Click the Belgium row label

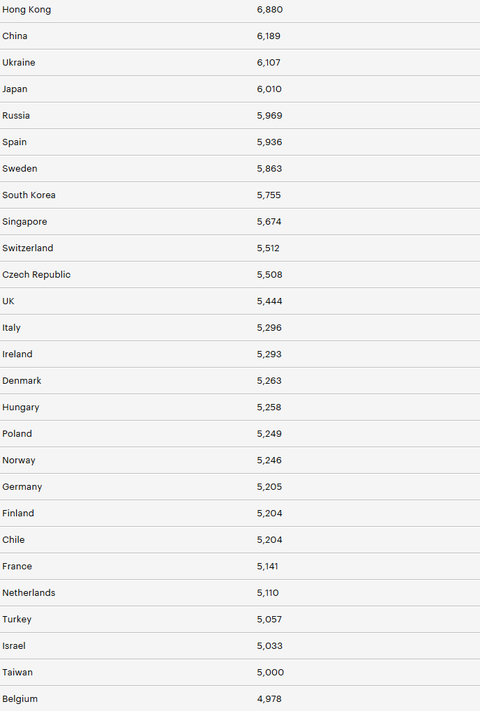(20, 699)
